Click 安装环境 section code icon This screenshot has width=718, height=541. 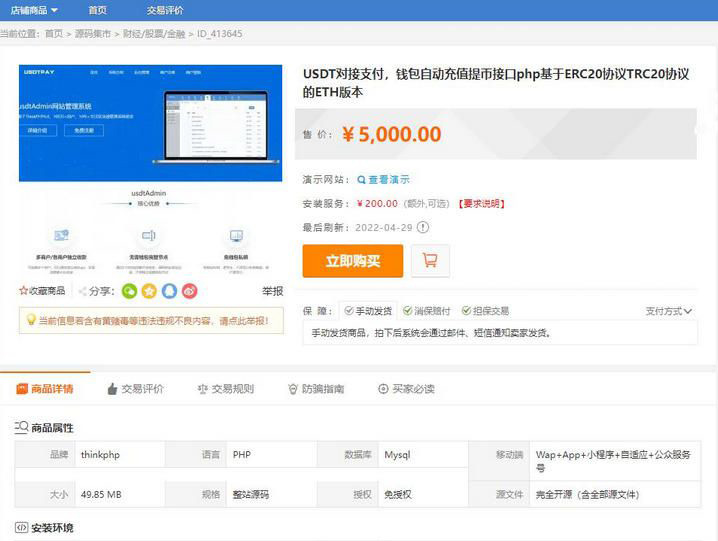click(x=21, y=528)
